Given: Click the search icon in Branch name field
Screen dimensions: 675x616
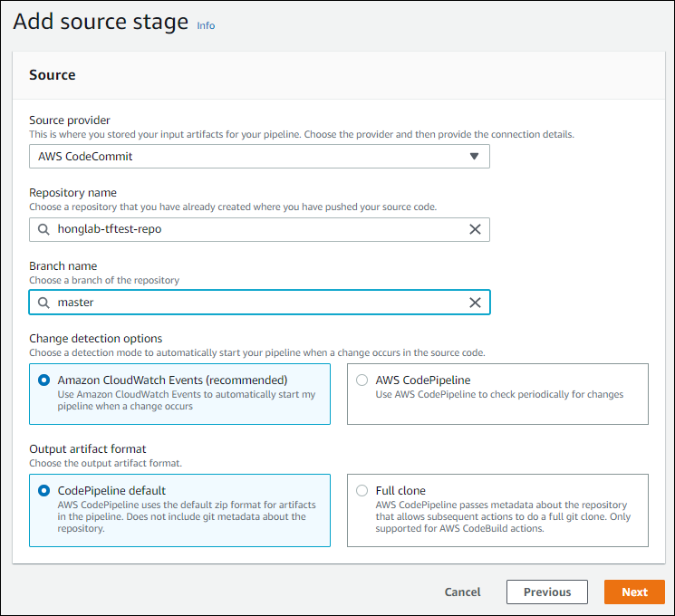Looking at the screenshot, I should click(43, 302).
